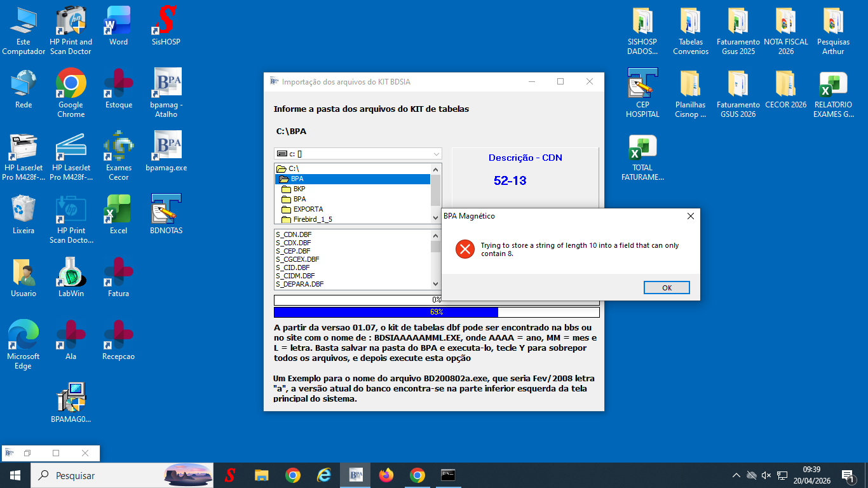Screen dimensions: 868x488
Task: Select file S_CDX.DBF
Action: (294, 243)
